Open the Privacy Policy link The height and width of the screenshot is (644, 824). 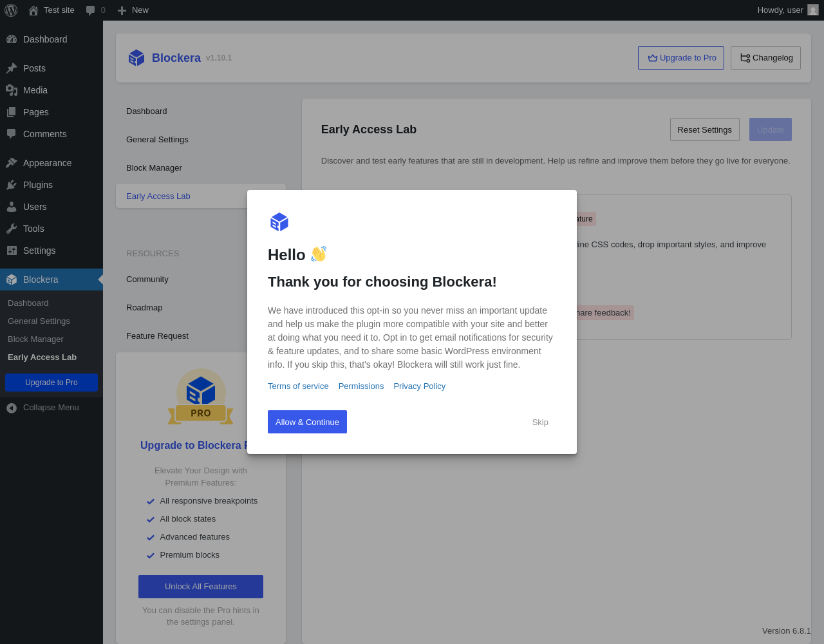point(420,386)
